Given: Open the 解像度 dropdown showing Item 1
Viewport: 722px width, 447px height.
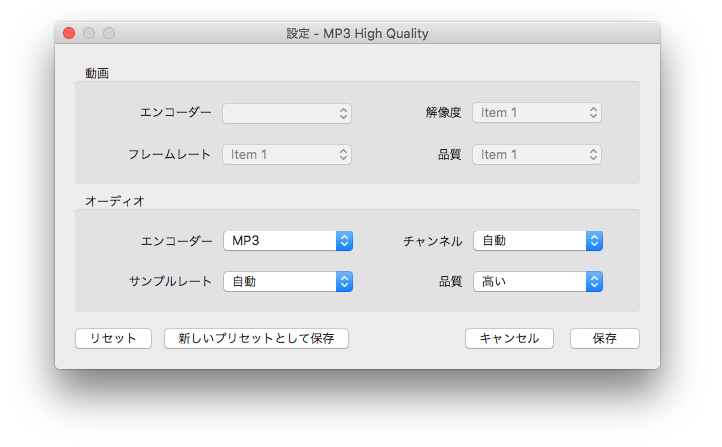Looking at the screenshot, I should (x=537, y=113).
